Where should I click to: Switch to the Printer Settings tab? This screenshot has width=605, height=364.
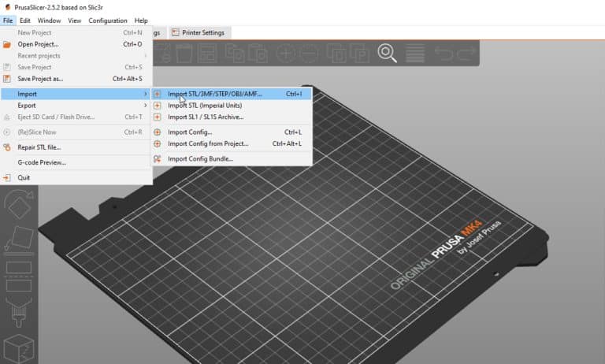click(x=199, y=33)
